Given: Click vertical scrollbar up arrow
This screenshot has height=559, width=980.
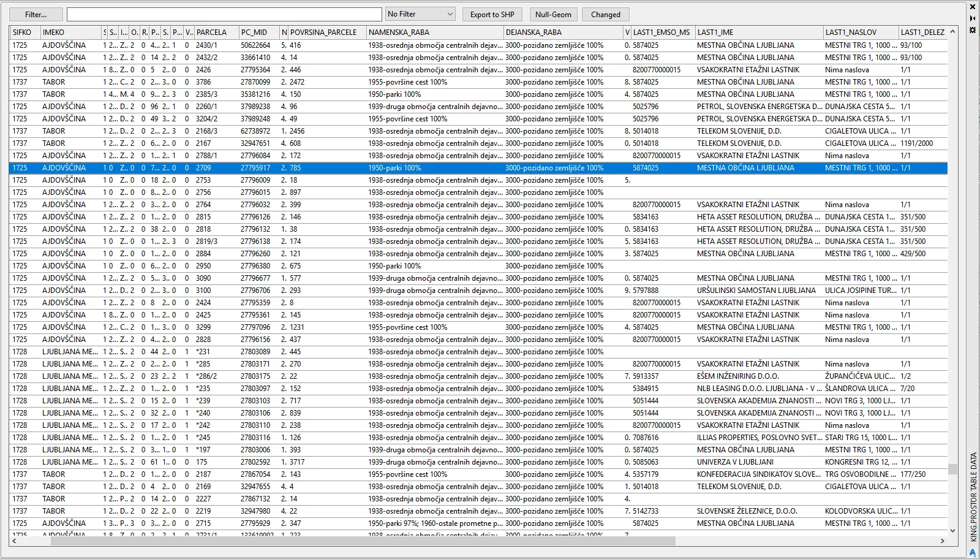Looking at the screenshot, I should [x=952, y=32].
